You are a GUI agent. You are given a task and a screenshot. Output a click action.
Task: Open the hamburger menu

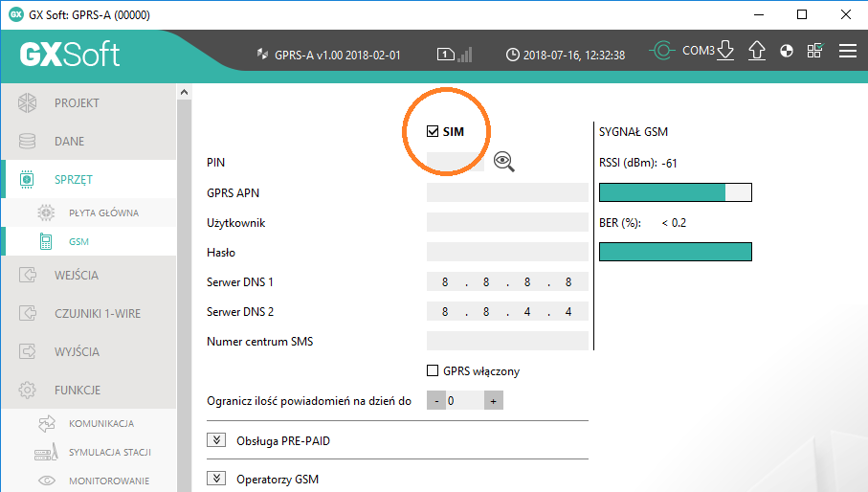[x=847, y=52]
